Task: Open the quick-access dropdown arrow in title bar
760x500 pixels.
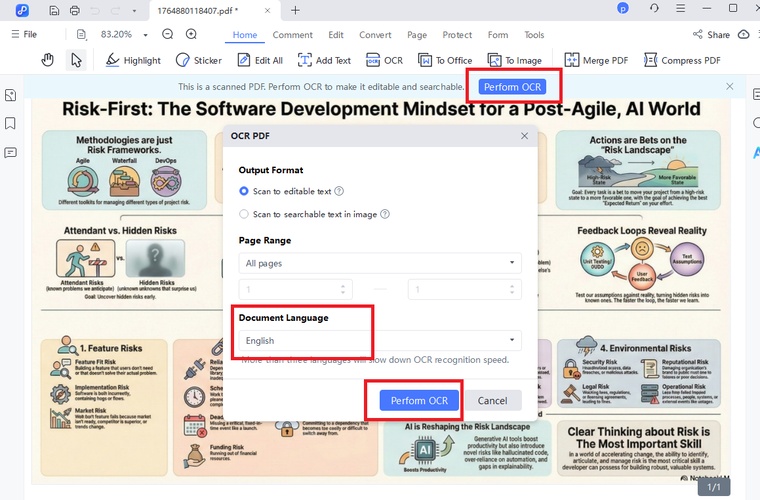Action: [134, 11]
